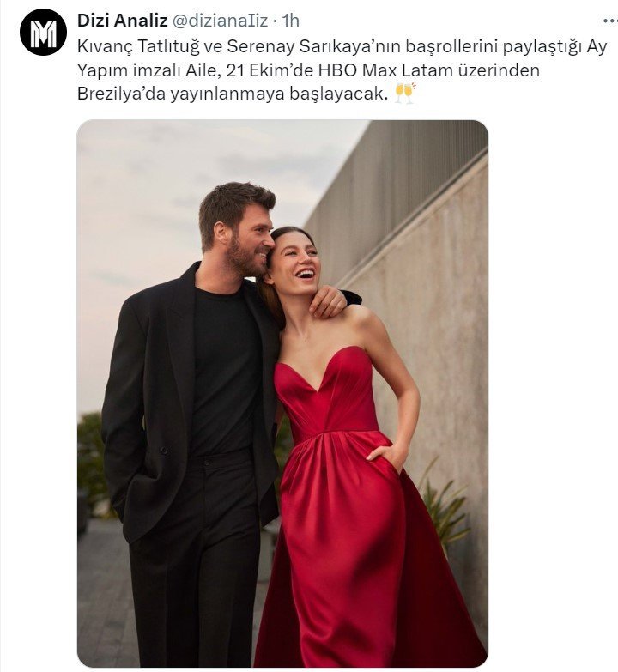Open the Dizi Analiz display name link
This screenshot has width=618, height=672.
coord(122,20)
